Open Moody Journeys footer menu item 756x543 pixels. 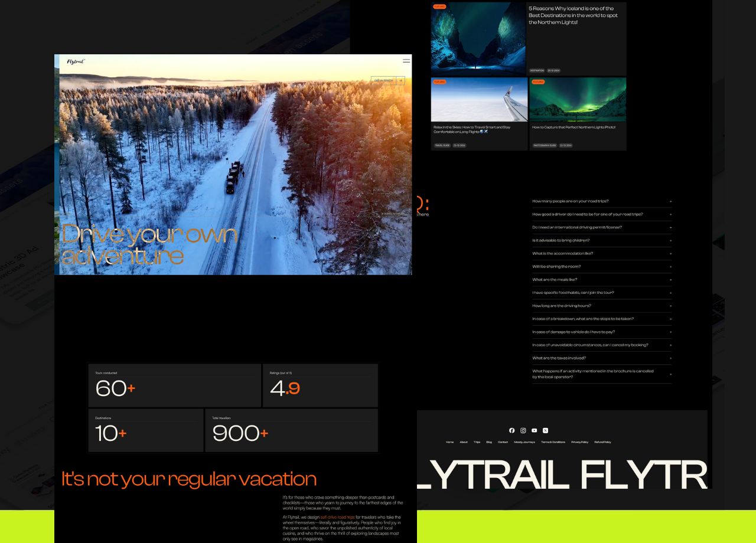pyautogui.click(x=524, y=442)
